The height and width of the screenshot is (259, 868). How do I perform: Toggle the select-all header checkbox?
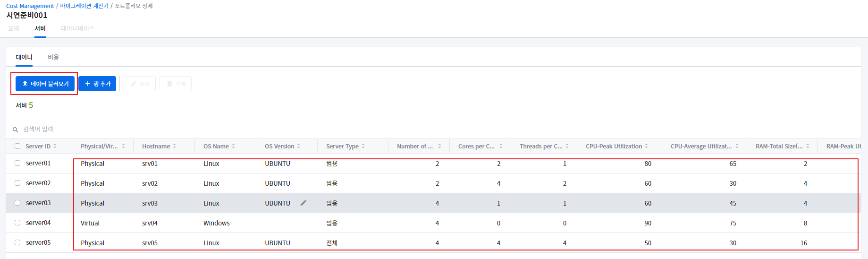pyautogui.click(x=17, y=146)
